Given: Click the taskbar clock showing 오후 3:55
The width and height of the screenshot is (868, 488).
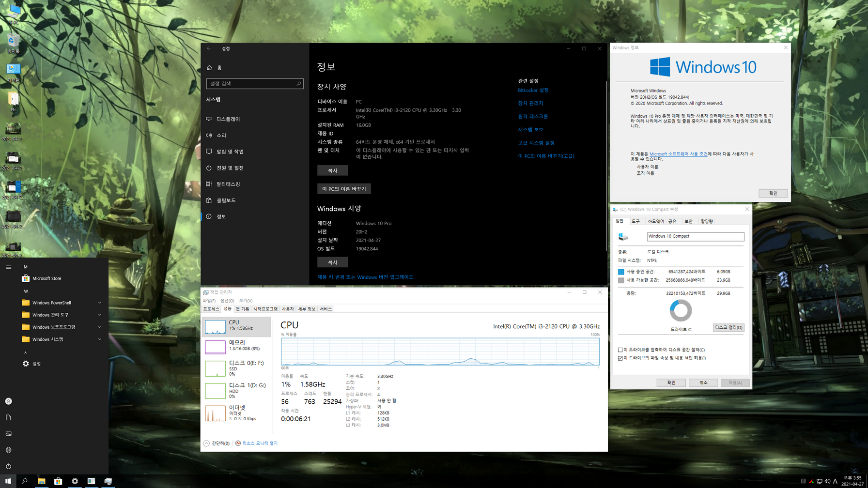Looking at the screenshot, I should click(x=853, y=481).
